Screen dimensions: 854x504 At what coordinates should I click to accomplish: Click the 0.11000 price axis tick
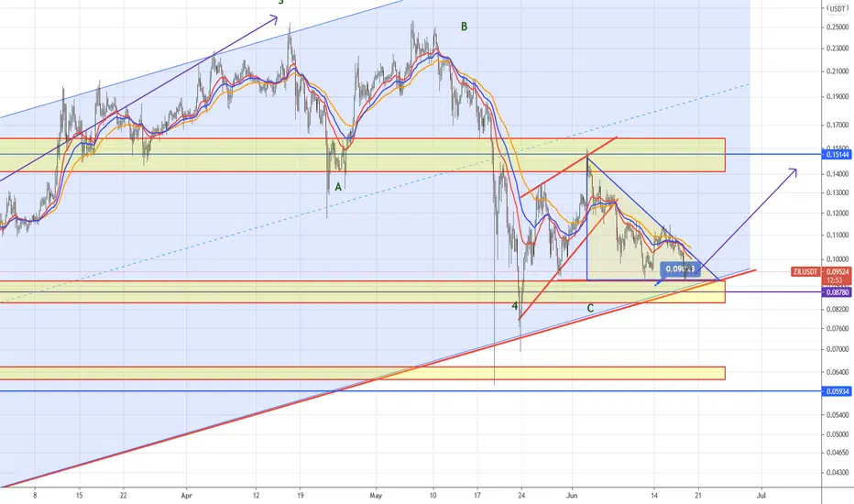coord(838,236)
